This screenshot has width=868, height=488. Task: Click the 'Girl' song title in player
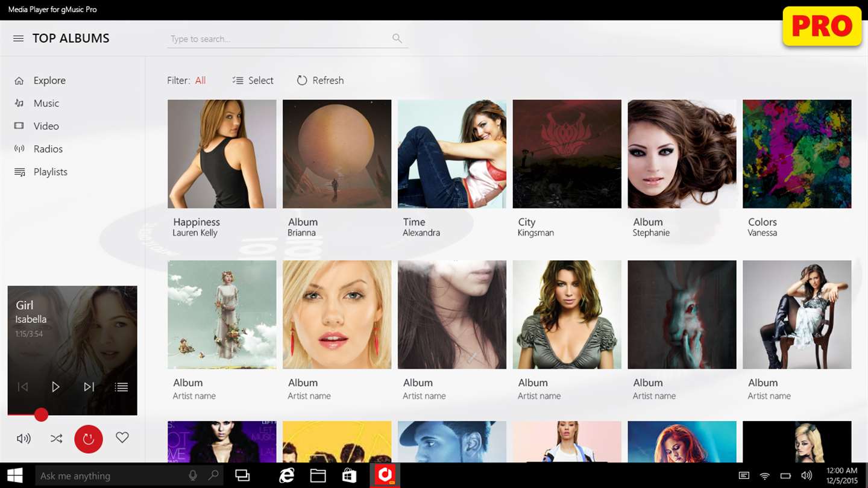click(x=24, y=305)
